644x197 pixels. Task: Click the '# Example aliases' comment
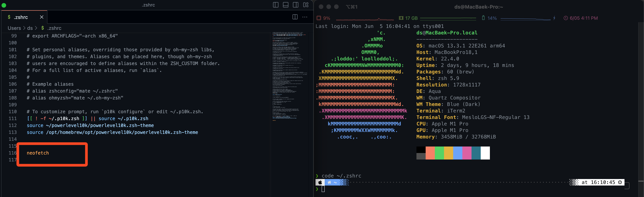coord(50,84)
